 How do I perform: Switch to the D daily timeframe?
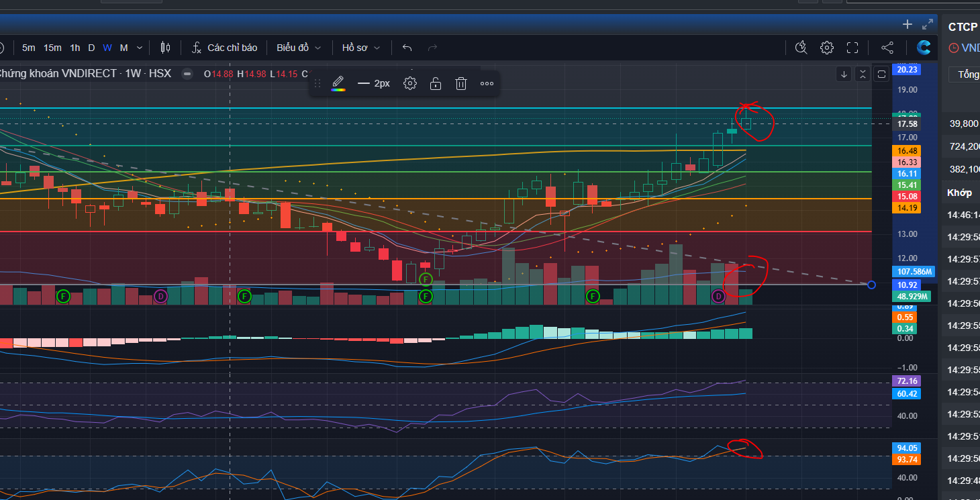91,48
